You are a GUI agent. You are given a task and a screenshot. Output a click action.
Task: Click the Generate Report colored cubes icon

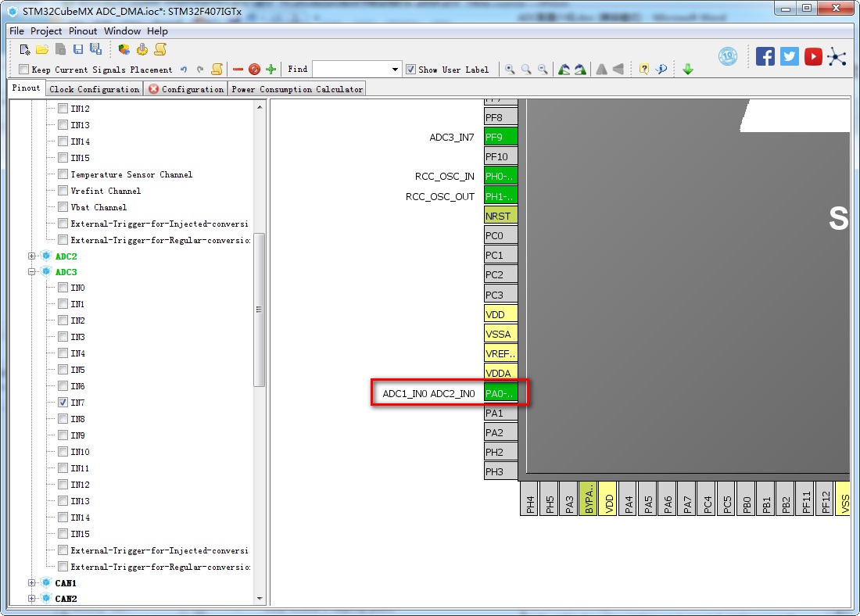pos(124,50)
